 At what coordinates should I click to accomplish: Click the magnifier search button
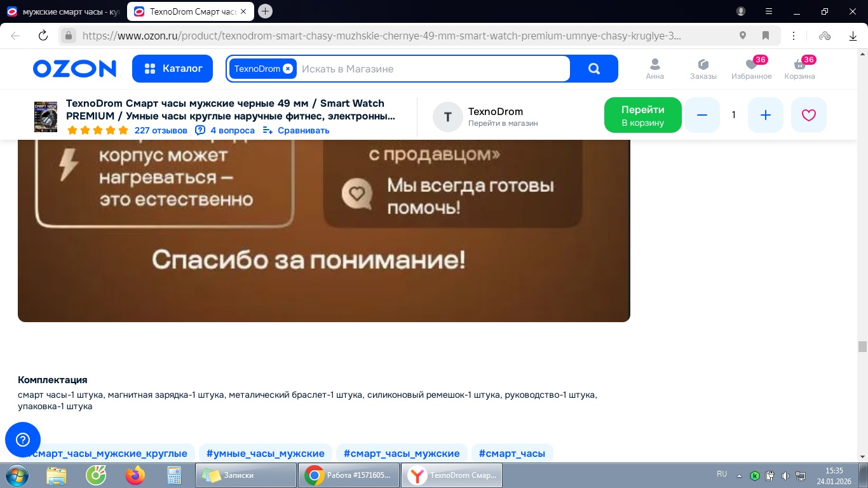point(594,69)
